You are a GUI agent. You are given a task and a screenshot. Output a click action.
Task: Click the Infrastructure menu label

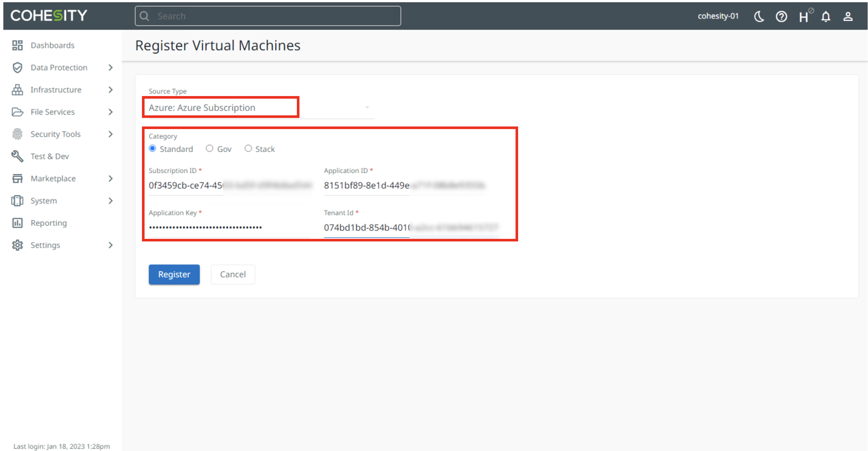click(56, 90)
